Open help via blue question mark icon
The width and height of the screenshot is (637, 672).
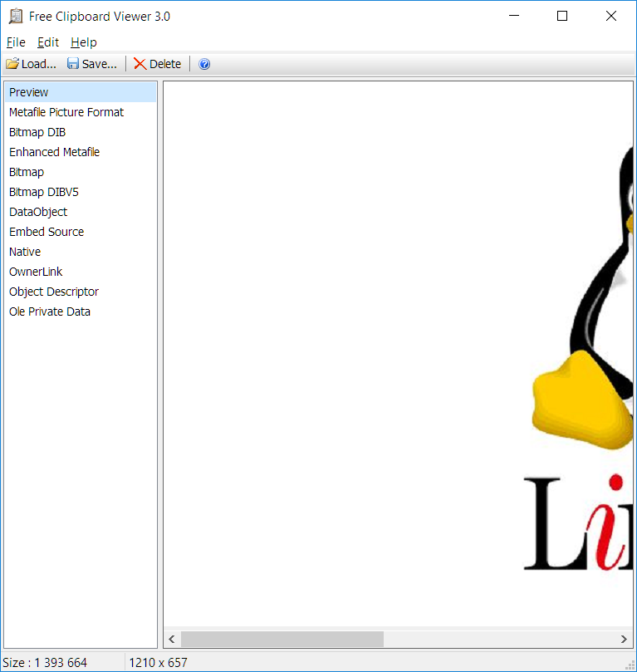click(x=205, y=64)
